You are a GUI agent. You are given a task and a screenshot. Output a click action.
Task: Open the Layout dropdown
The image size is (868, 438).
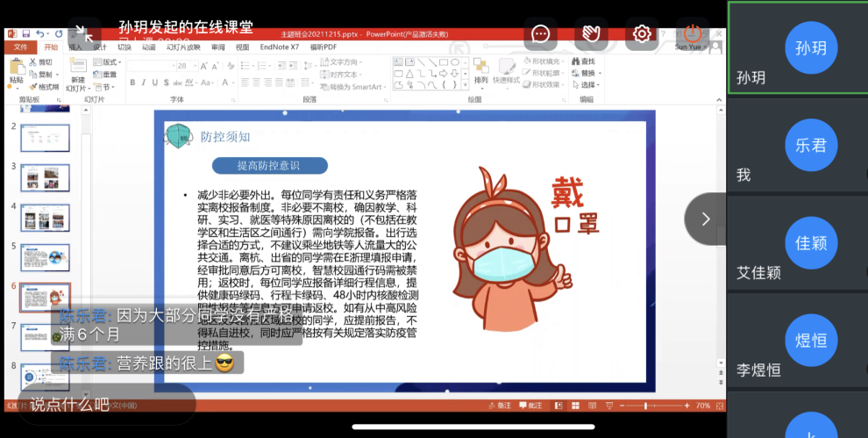pos(107,62)
